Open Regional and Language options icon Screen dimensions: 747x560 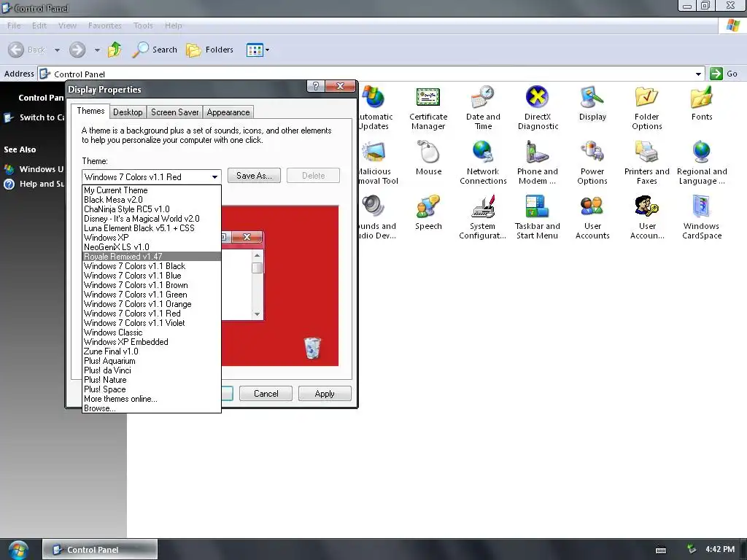[x=701, y=163]
